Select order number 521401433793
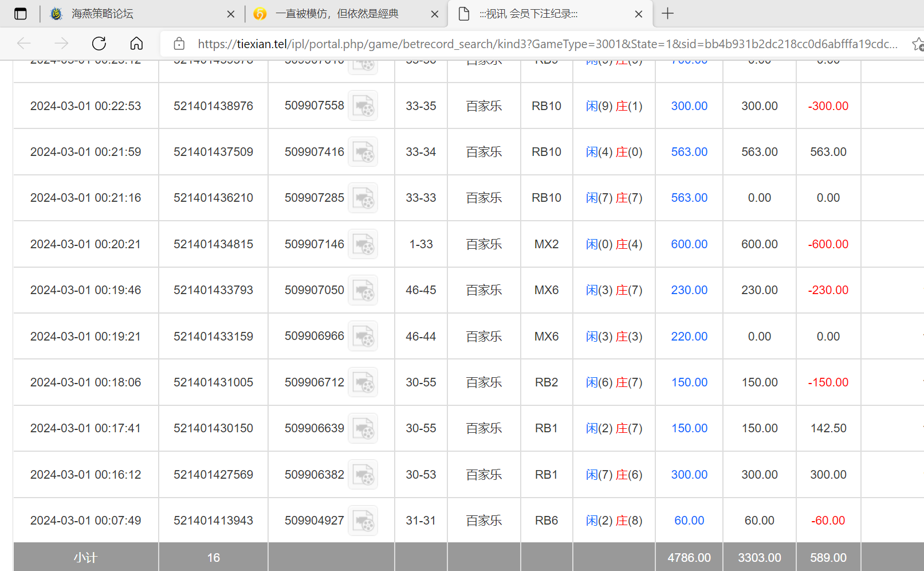This screenshot has height=571, width=924. coord(213,290)
